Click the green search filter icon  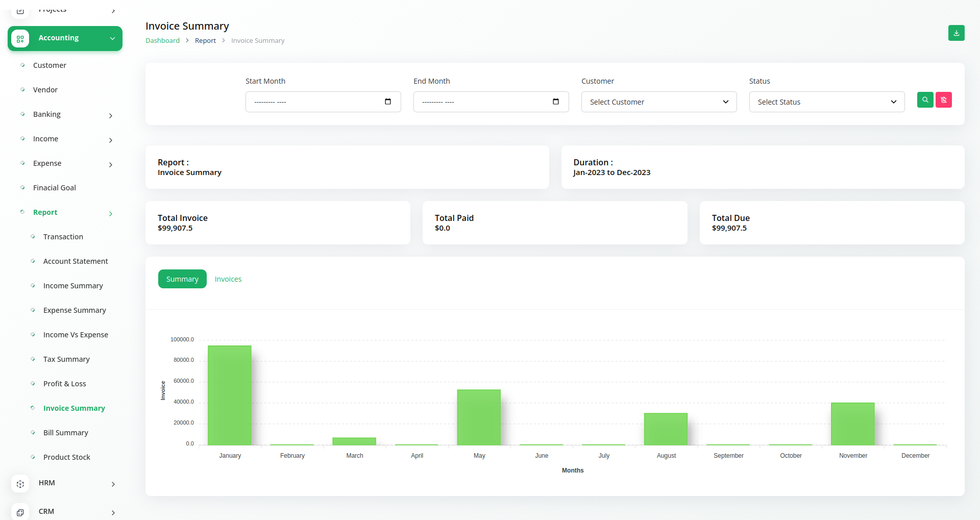(925, 100)
